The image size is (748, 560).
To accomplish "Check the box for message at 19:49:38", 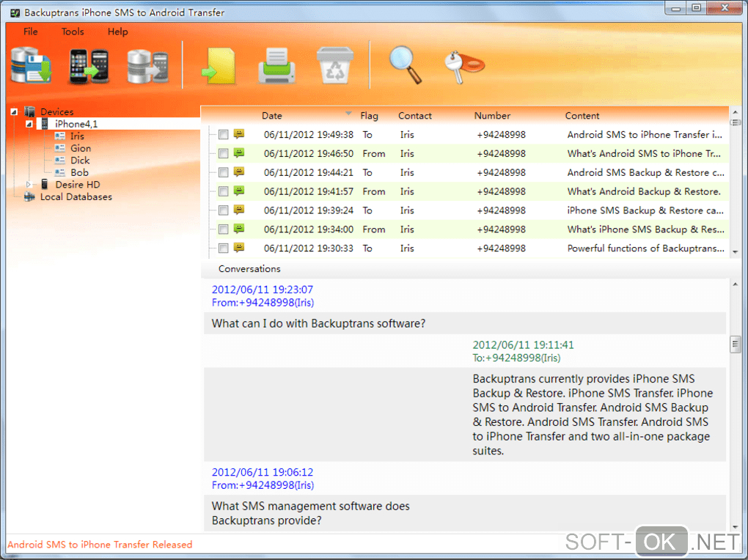I will point(223,135).
